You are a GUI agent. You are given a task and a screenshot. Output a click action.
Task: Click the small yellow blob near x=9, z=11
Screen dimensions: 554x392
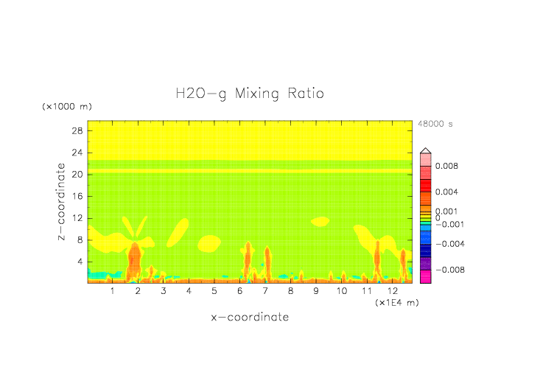(x=320, y=221)
